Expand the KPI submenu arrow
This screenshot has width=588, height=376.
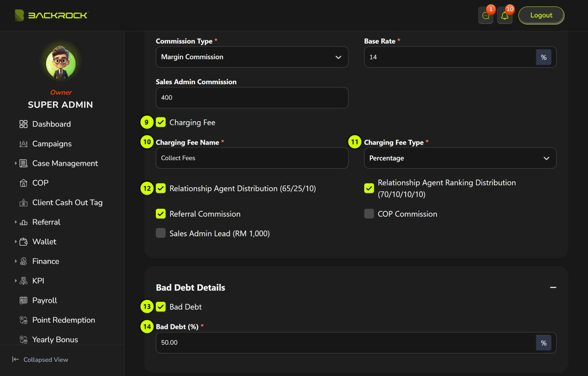[16, 281]
